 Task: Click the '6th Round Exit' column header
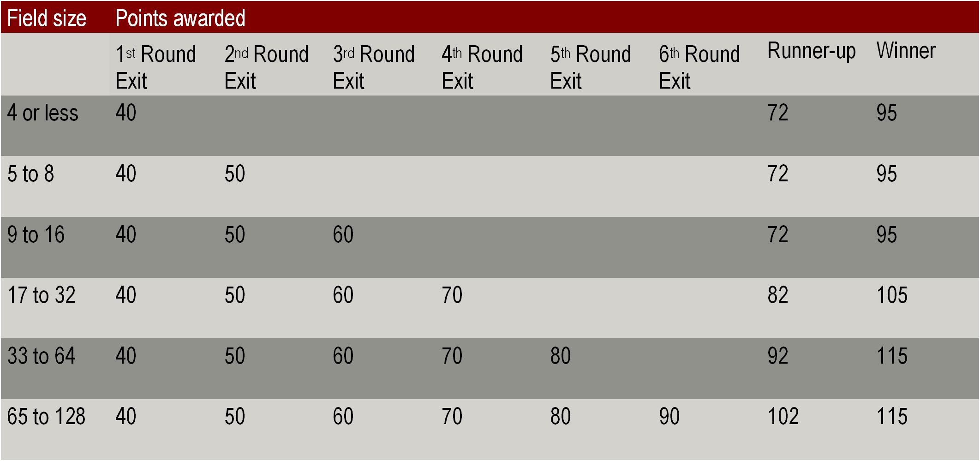click(x=699, y=67)
